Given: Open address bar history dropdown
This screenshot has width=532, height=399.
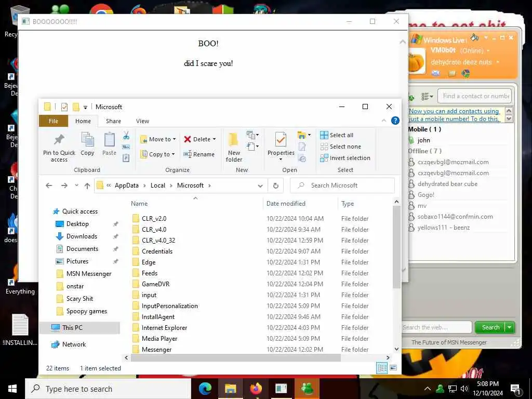Looking at the screenshot, I should tap(260, 185).
